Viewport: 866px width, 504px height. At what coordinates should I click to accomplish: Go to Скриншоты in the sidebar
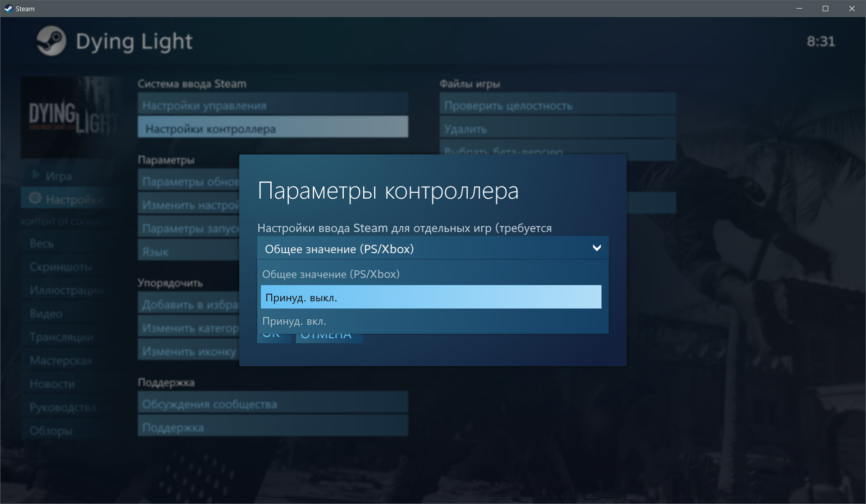[x=61, y=267]
